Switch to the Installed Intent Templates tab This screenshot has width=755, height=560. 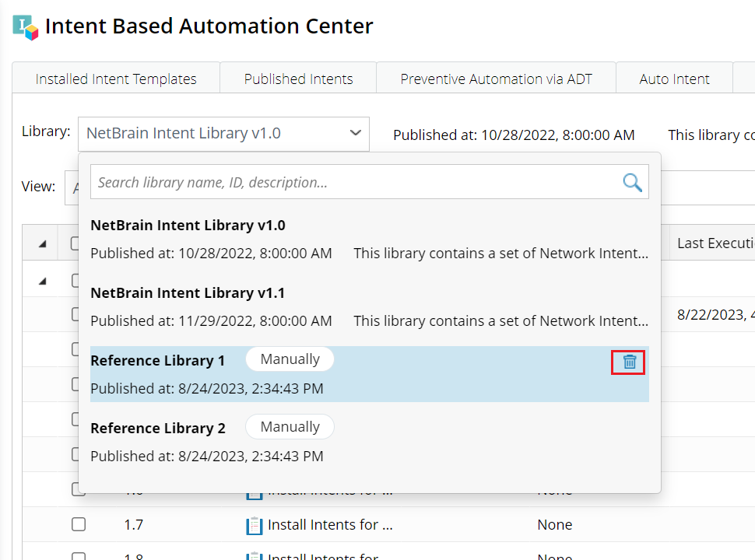(x=116, y=79)
